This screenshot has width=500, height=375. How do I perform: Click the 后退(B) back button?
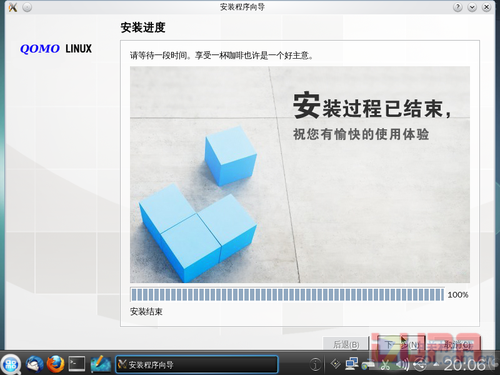pos(346,344)
